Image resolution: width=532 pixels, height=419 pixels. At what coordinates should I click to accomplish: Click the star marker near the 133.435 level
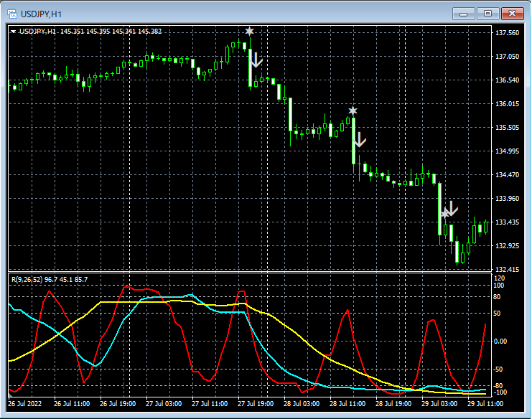[x=444, y=213]
